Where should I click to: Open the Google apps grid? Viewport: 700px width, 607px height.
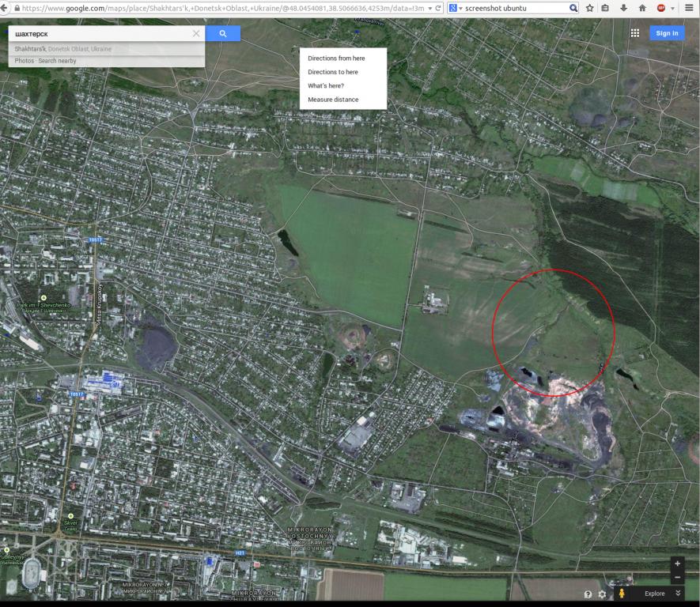click(x=634, y=33)
